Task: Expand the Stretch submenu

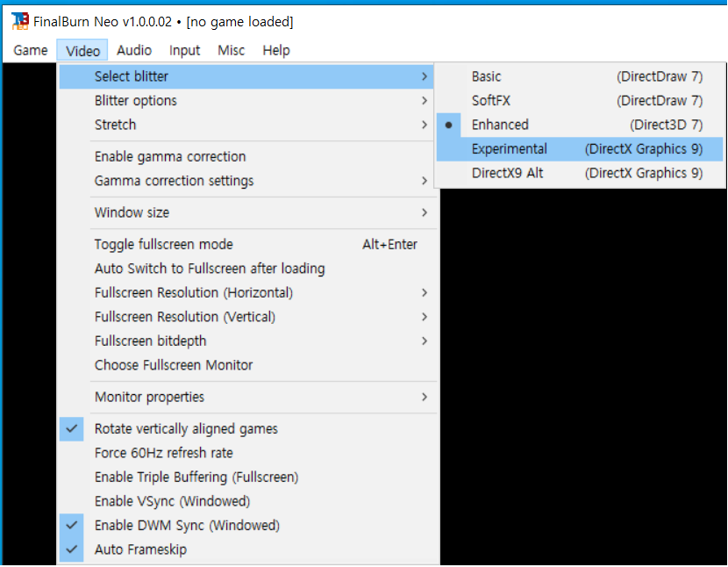Action: 246,125
